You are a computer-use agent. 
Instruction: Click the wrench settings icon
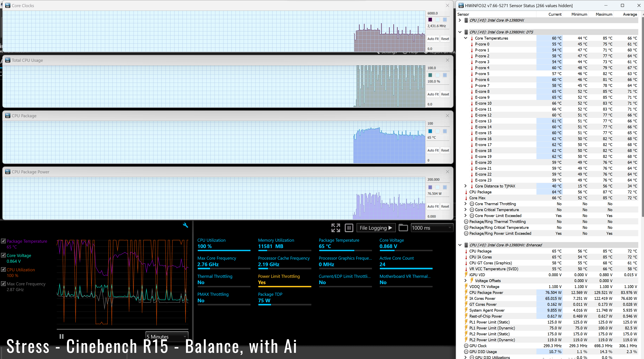[185, 225]
